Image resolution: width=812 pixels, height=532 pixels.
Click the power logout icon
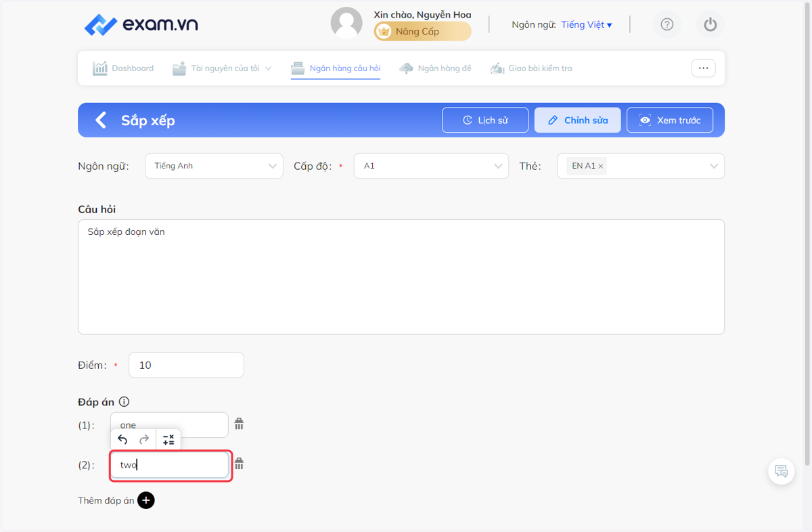pyautogui.click(x=710, y=25)
